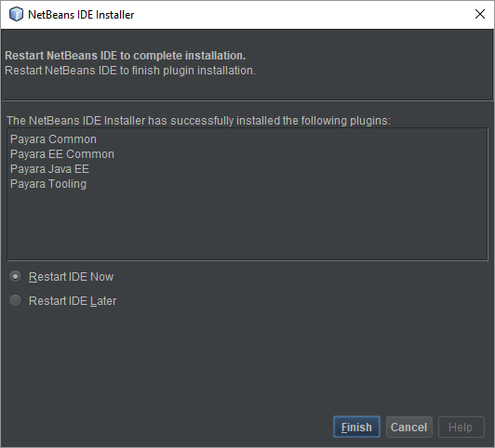Click the Finish button
Screen dimensions: 495x448
pyautogui.click(x=356, y=427)
